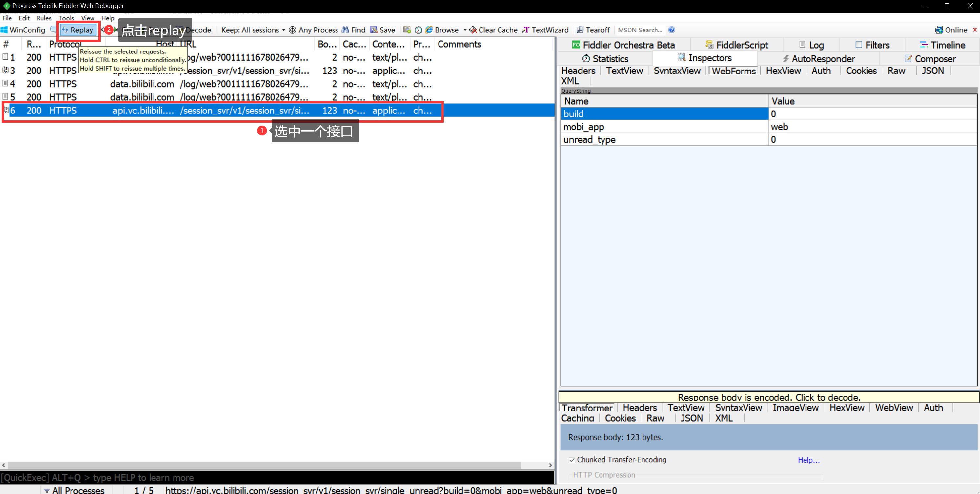Toggle Chunked Transfer-Encoding checkbox
The height and width of the screenshot is (494, 980).
tap(572, 460)
